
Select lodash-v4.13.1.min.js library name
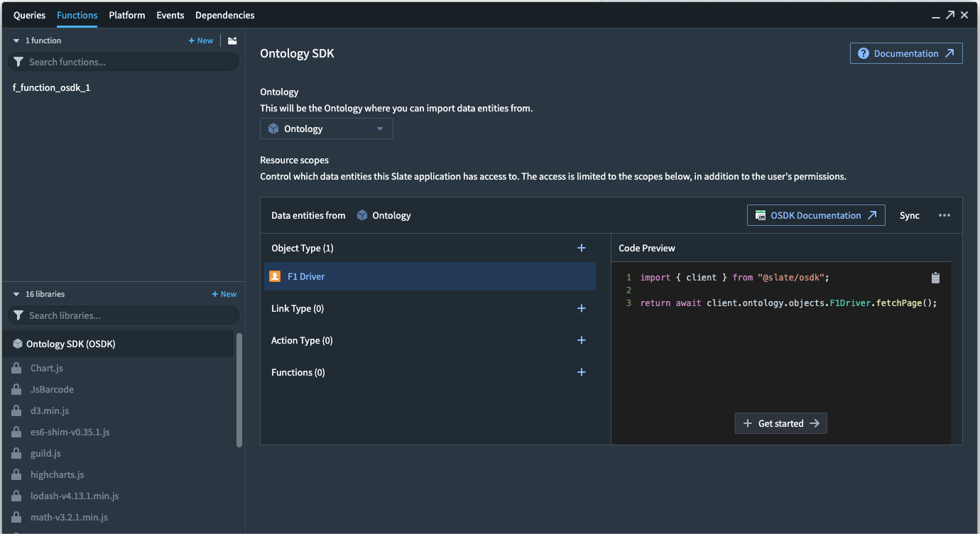click(x=75, y=496)
